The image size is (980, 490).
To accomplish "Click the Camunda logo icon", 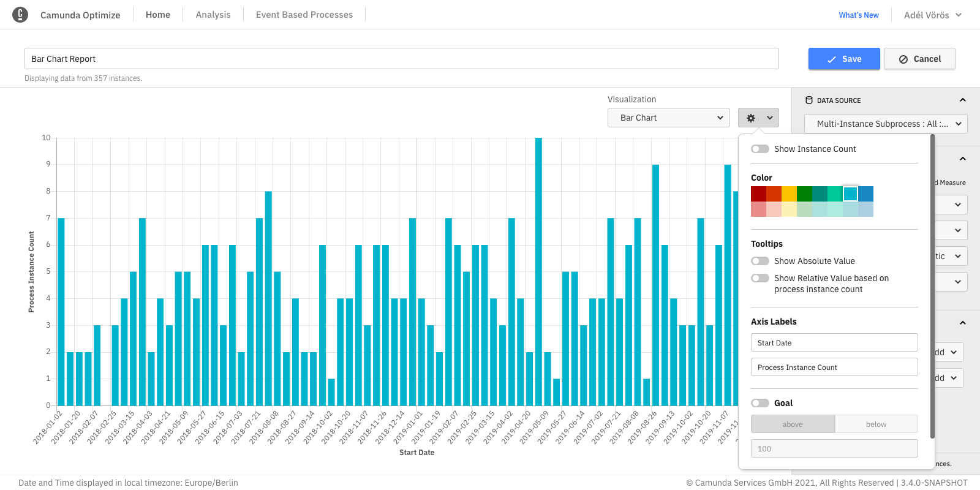I will tap(20, 15).
